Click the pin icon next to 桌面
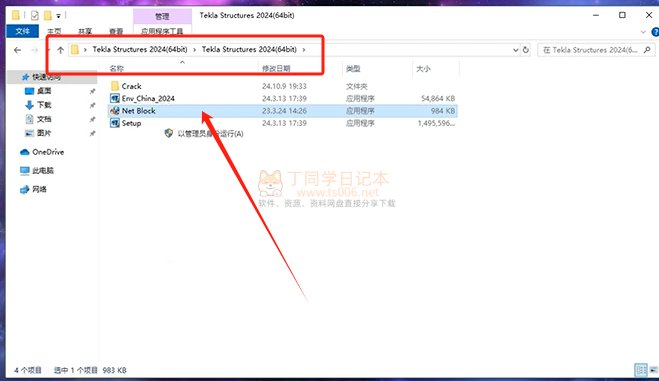This screenshot has width=659, height=381. (x=92, y=91)
